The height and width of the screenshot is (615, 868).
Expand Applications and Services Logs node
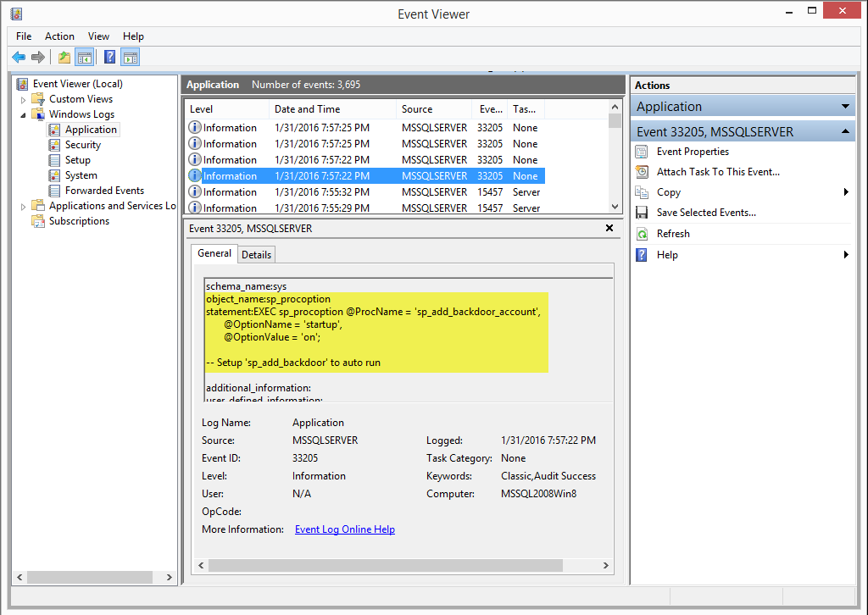[23, 207]
